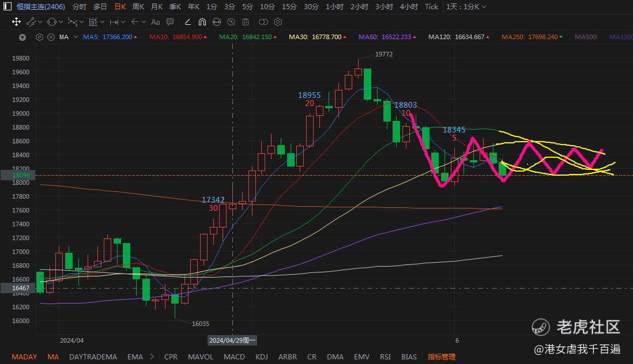This screenshot has width=633, height=364.
Task: Expand the arrow tool dropdown arrow
Action: (144, 22)
